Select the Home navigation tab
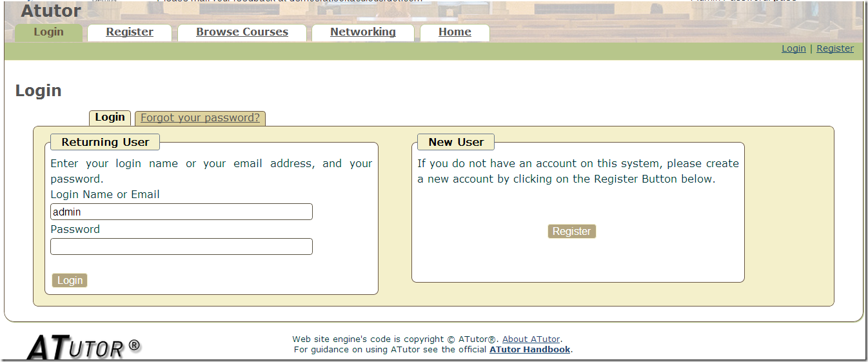This screenshot has height=362, width=868. coord(455,32)
